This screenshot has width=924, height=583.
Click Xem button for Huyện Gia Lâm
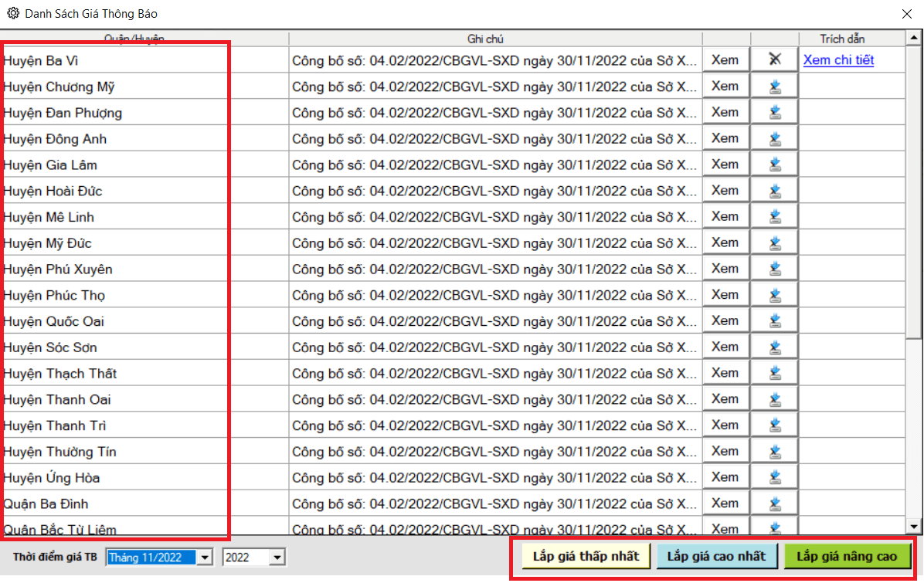coord(725,164)
